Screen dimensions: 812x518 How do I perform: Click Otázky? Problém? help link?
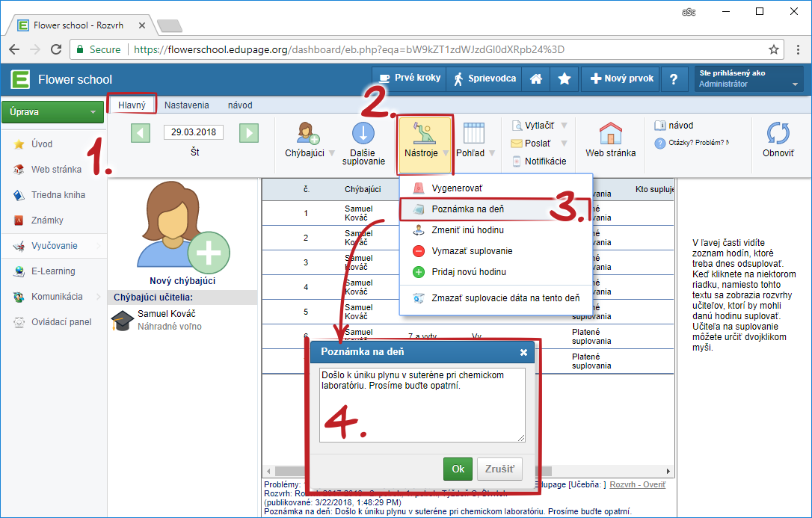pos(692,143)
